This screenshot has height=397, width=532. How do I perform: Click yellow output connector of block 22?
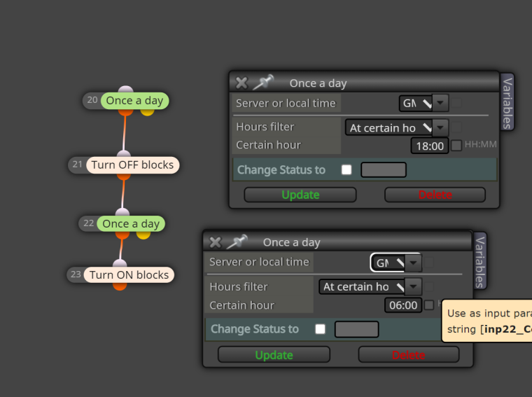click(143, 235)
